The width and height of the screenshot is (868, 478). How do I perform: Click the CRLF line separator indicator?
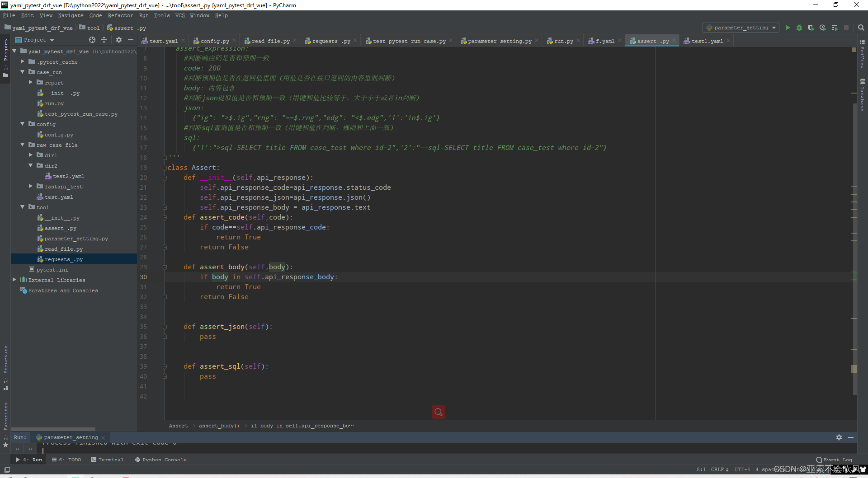(719, 469)
